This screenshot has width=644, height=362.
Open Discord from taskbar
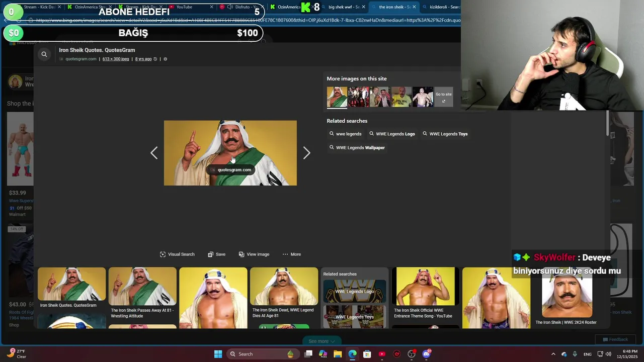(x=427, y=354)
